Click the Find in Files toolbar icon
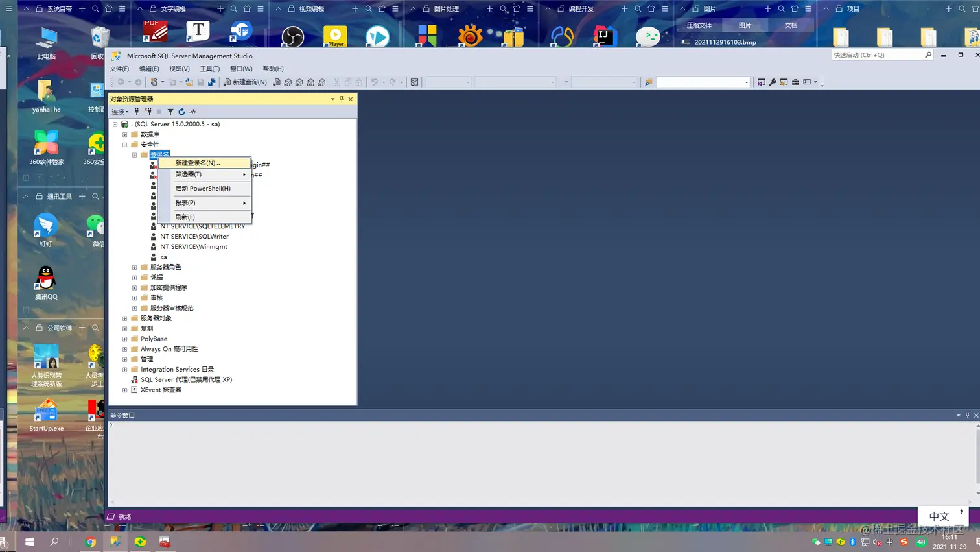 coord(648,82)
